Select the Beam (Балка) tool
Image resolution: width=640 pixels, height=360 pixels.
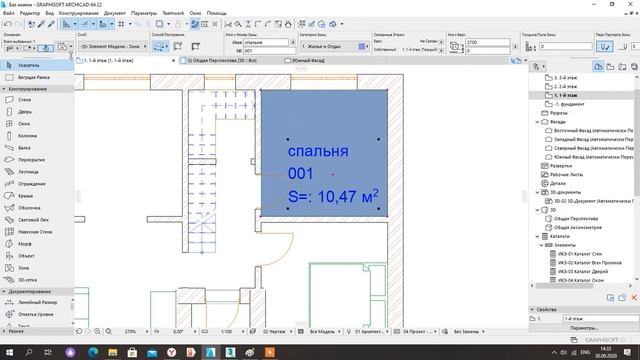coord(37,148)
